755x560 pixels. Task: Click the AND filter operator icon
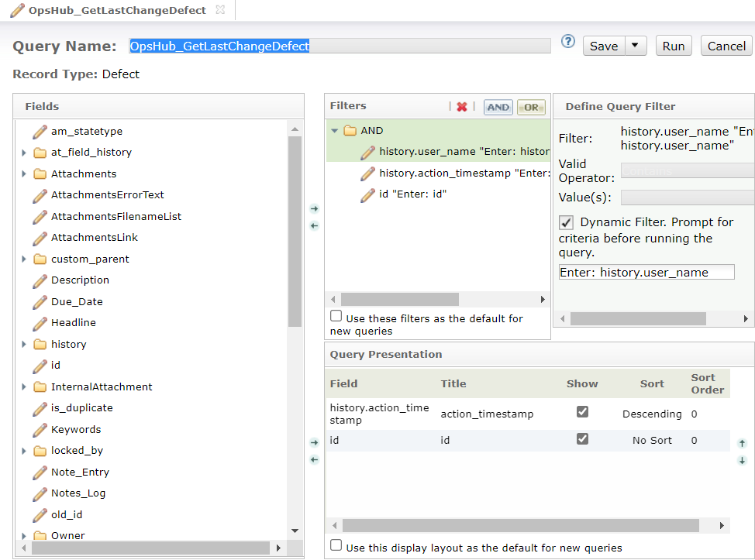click(498, 108)
